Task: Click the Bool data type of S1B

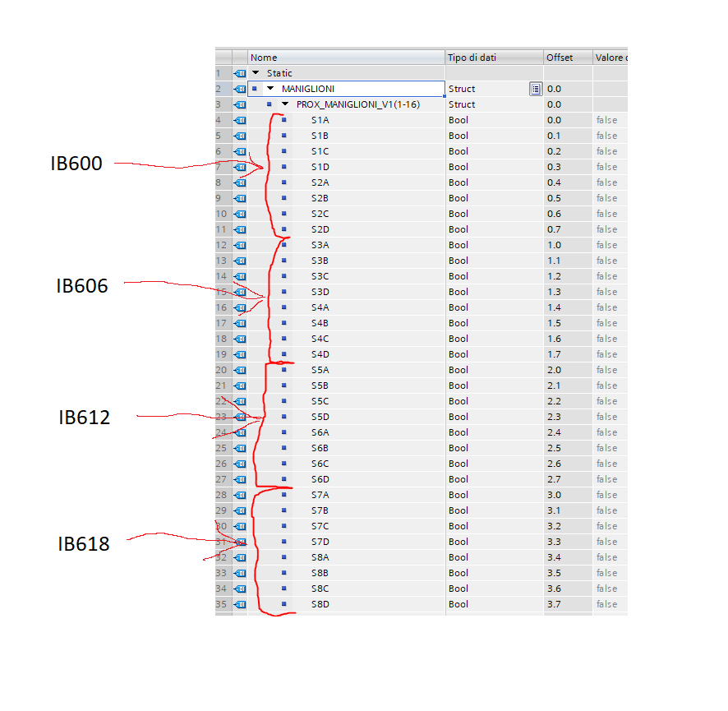Action: 458,136
